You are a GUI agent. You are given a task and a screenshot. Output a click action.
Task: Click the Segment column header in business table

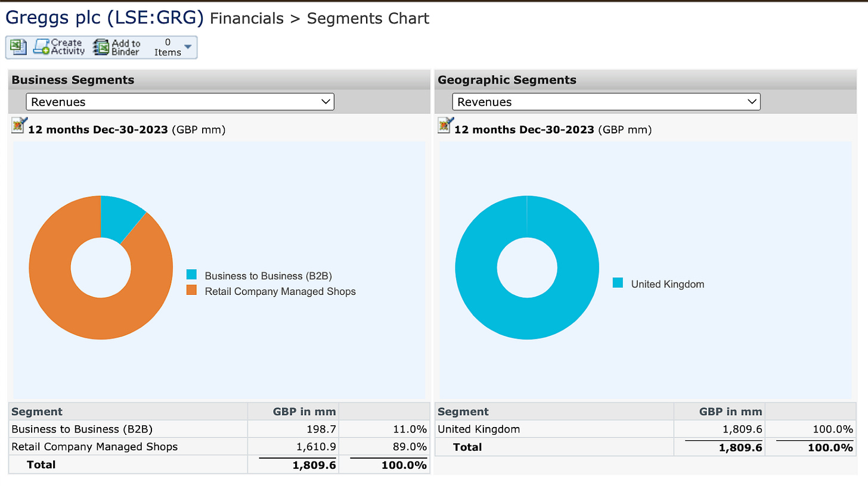tap(37, 412)
